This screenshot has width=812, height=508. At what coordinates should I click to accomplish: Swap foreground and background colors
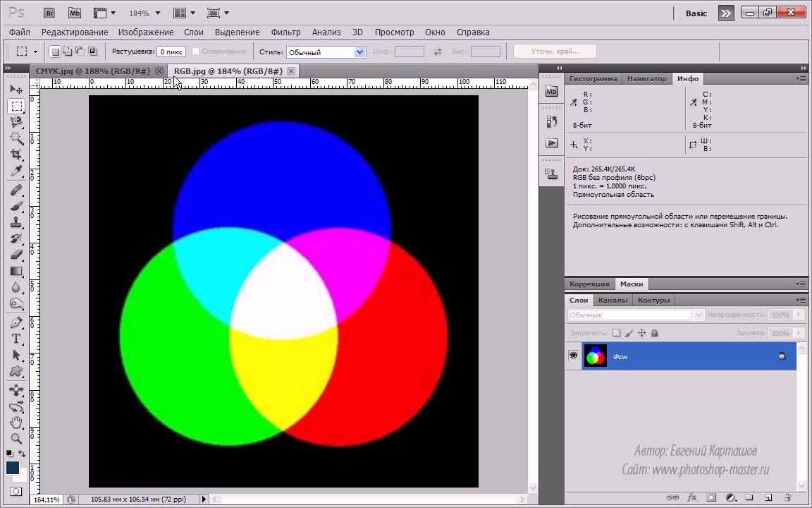point(22,454)
